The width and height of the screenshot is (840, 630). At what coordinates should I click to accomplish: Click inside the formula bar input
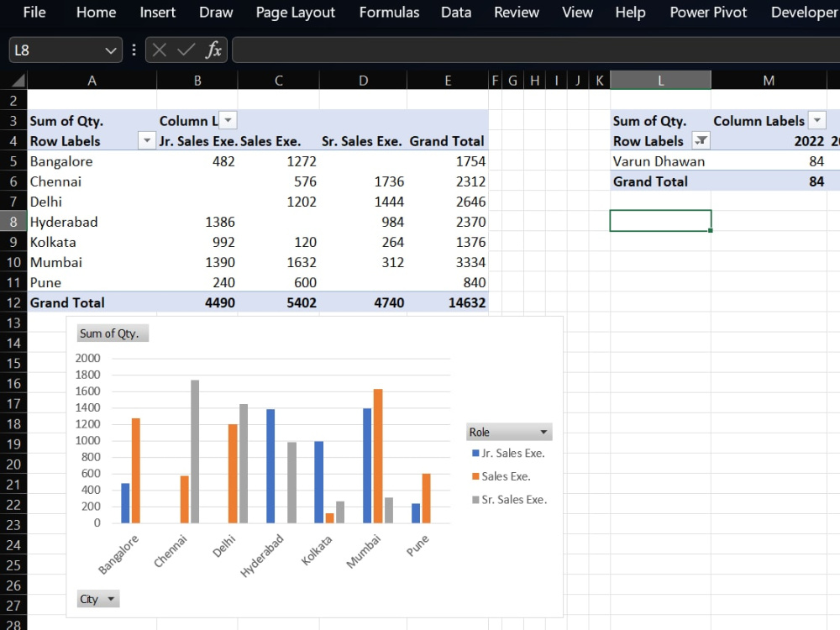[x=536, y=50]
